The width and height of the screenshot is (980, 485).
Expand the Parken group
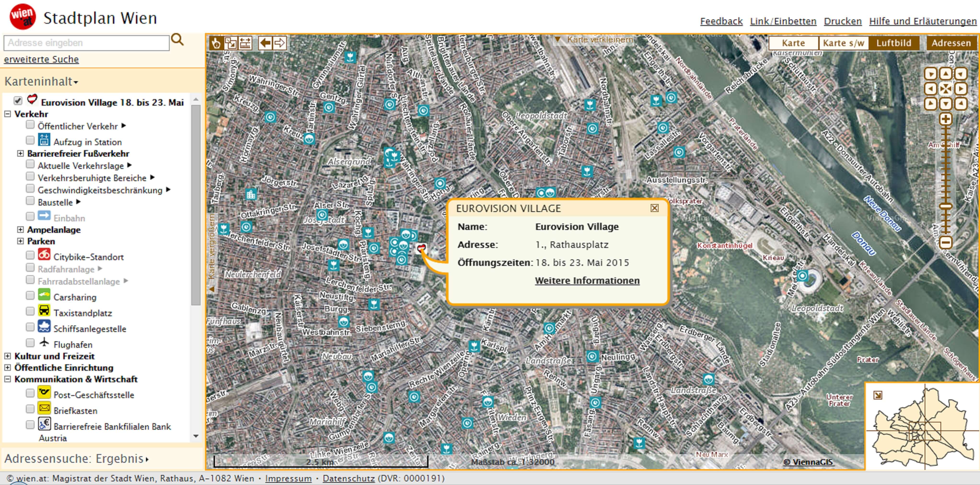pyautogui.click(x=20, y=241)
